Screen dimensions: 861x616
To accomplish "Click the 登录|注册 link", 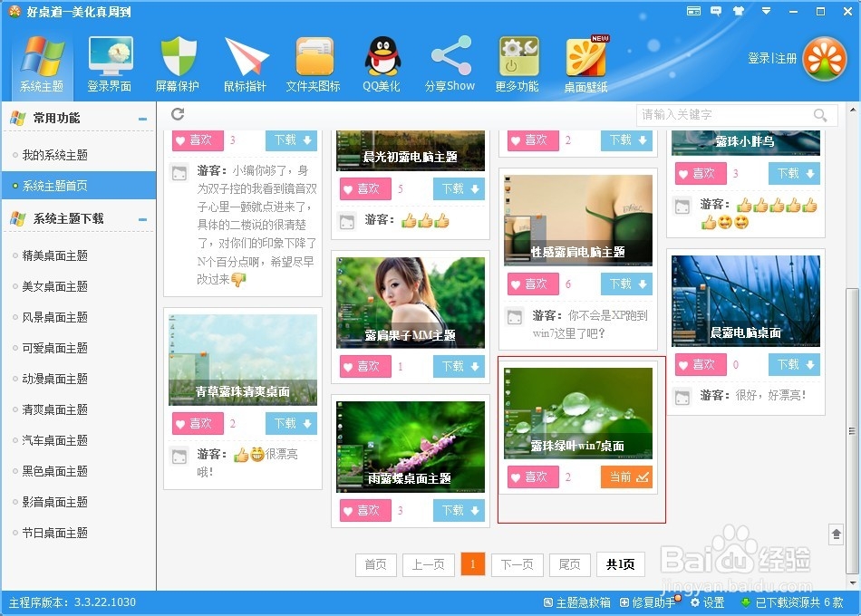I will [x=772, y=58].
